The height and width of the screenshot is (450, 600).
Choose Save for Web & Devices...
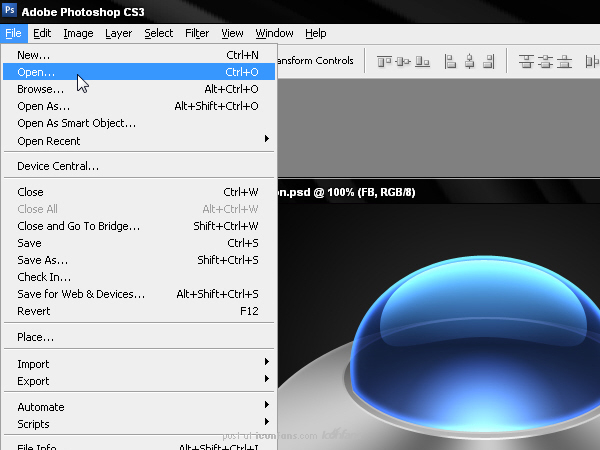139,294
